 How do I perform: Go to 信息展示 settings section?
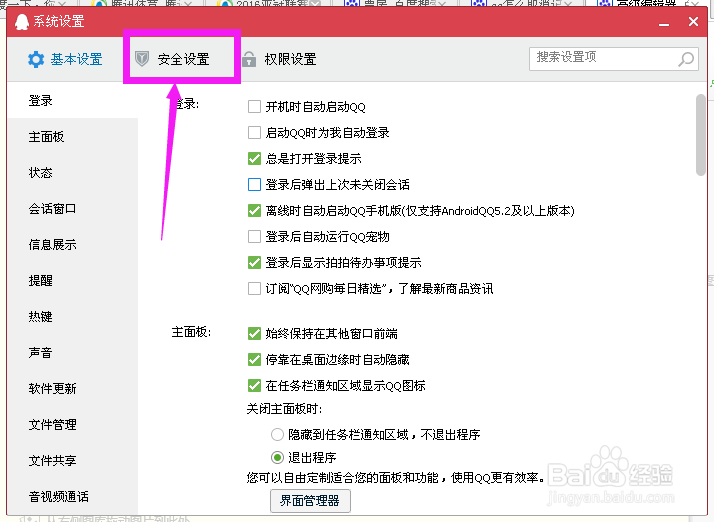tap(72, 245)
